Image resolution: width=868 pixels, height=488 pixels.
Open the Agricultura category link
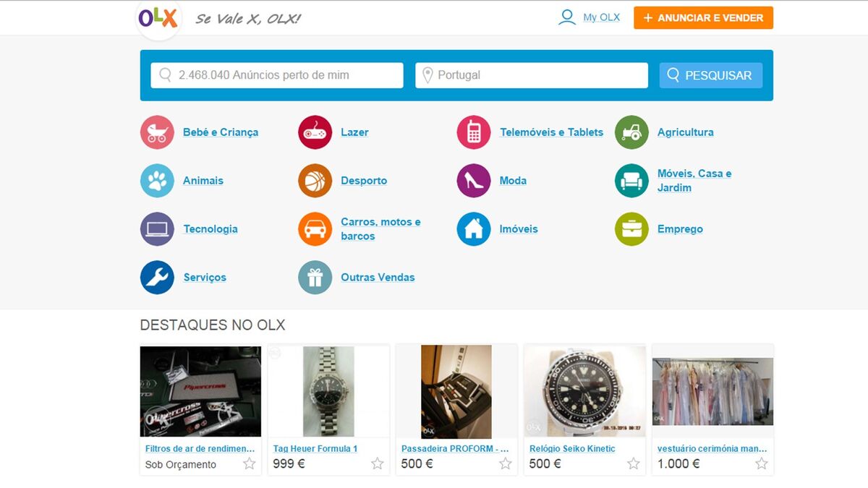pos(686,132)
